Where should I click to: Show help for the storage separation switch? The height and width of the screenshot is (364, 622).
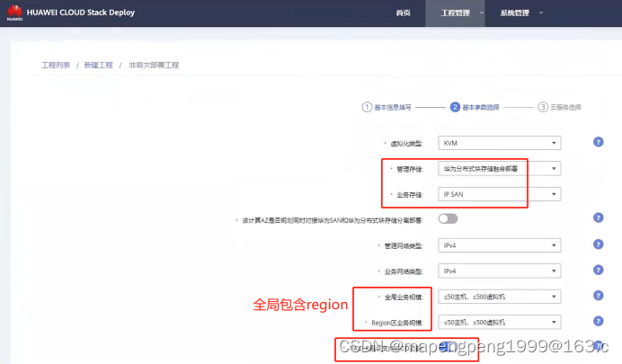[599, 218]
